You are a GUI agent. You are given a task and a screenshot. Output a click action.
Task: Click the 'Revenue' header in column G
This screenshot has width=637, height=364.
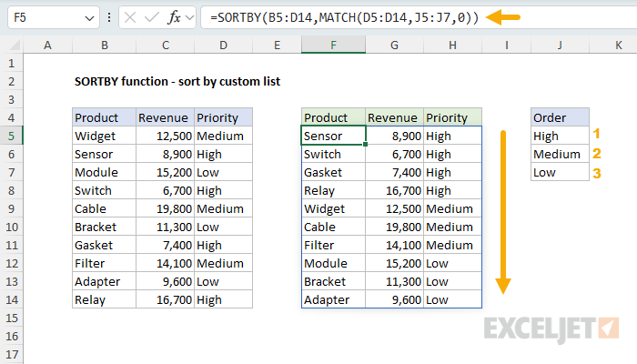click(x=394, y=117)
